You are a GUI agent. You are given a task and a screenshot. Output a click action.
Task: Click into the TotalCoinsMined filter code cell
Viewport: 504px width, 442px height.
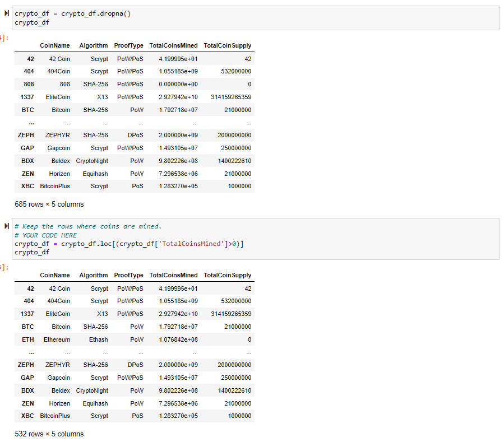pos(256,239)
